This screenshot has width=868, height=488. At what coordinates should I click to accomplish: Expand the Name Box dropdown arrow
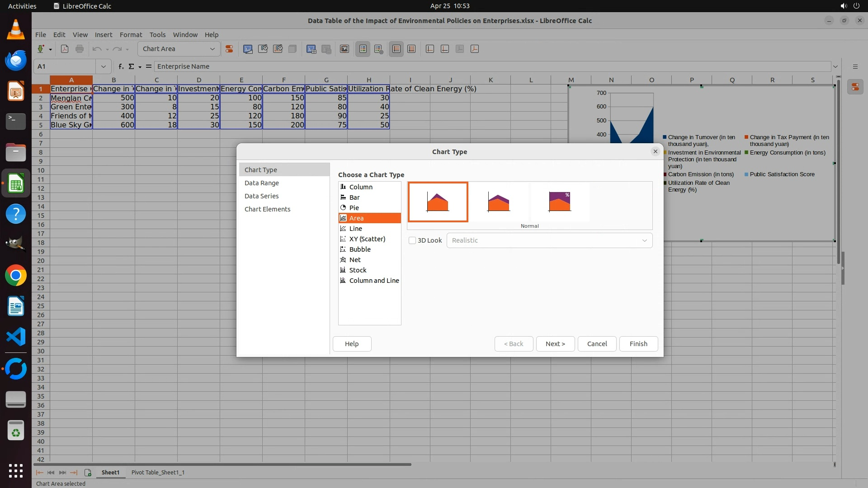pos(104,66)
